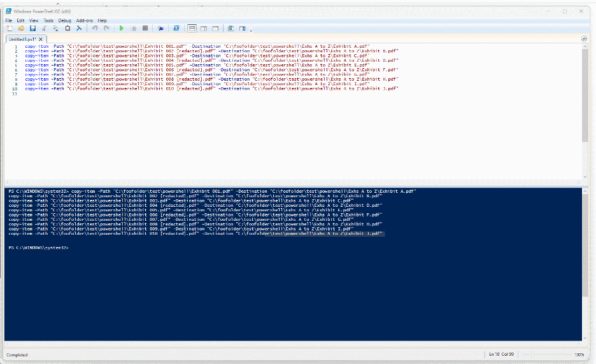This screenshot has height=364, width=596.
Task: Close the Untitled1.ps1 tab
Action: (40, 39)
